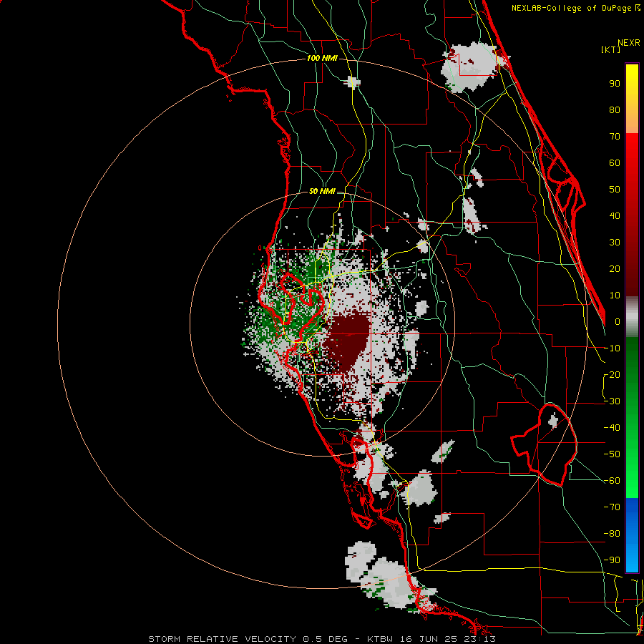Image resolution: width=644 pixels, height=644 pixels.
Task: Click the -40 value on the velocity scale
Action: [612, 428]
